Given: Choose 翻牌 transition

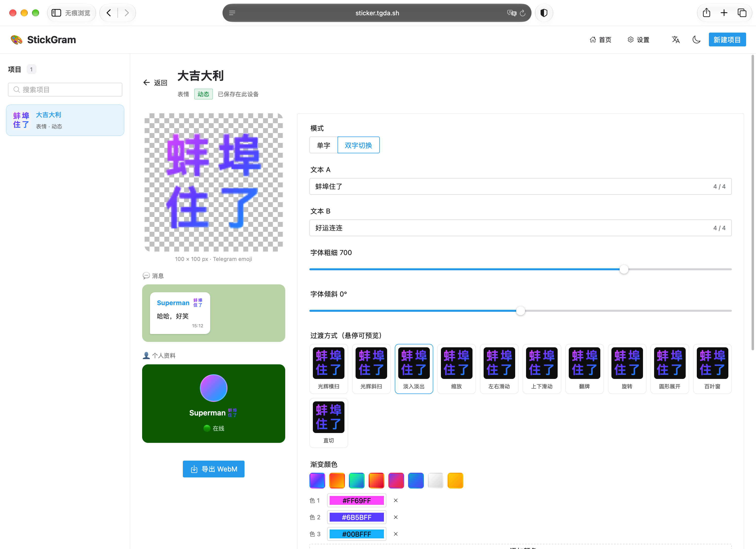Looking at the screenshot, I should pyautogui.click(x=584, y=369).
